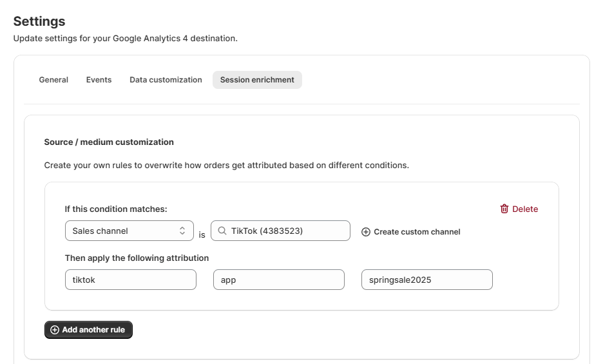
Task: Open the Sales channel condition dropdown
Action: coord(129,231)
